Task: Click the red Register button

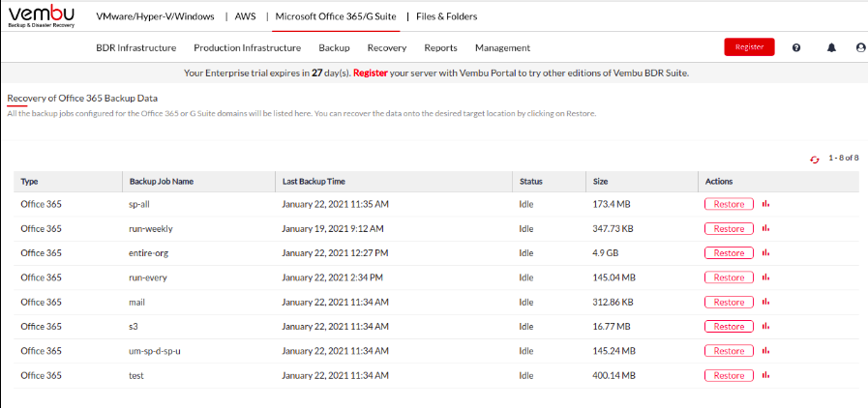Action: tap(750, 47)
